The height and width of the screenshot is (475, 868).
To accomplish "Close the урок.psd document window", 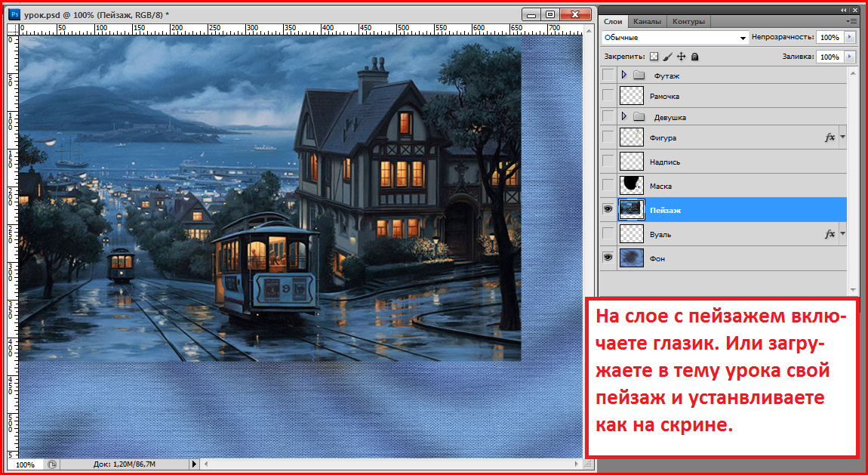I will pyautogui.click(x=575, y=14).
